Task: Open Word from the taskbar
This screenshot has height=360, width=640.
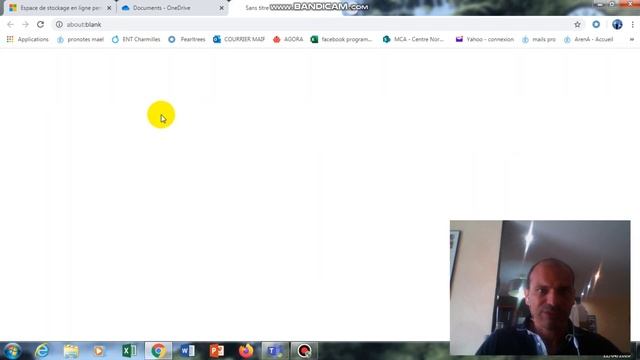Action: coord(187,351)
